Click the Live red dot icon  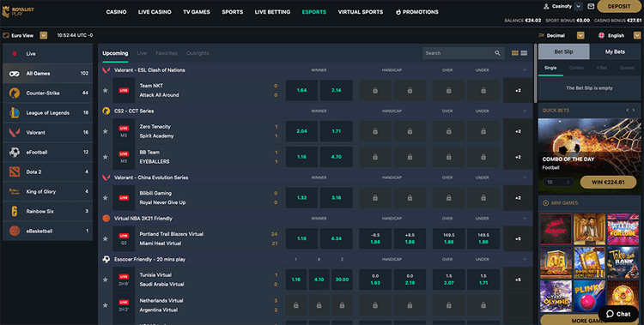(x=15, y=54)
